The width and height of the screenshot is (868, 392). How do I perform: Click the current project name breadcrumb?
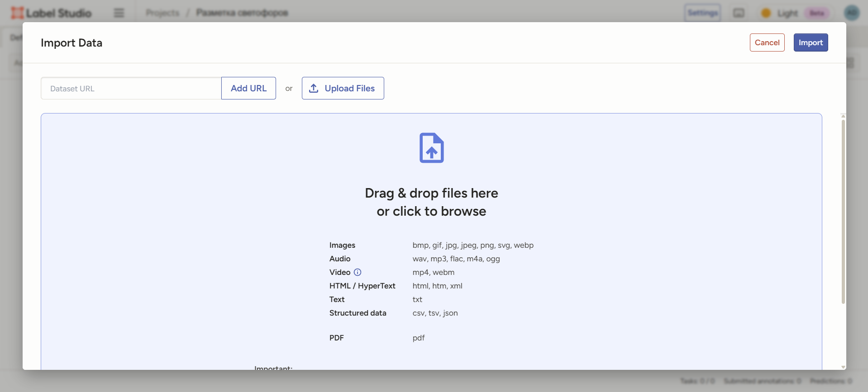tap(242, 13)
